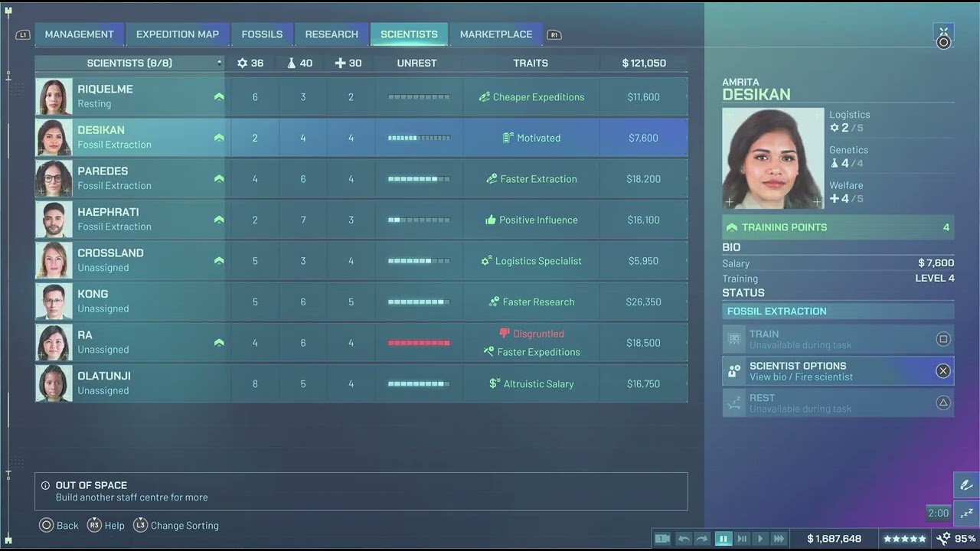The image size is (980, 551).
Task: Click the Train option
Action: coord(838,339)
